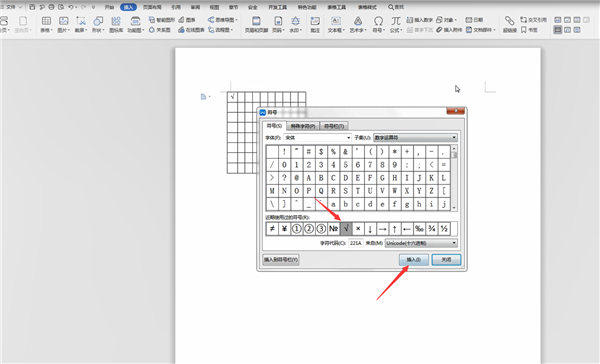
Task: Click the Picture (图片) insert icon
Action: pos(64,24)
